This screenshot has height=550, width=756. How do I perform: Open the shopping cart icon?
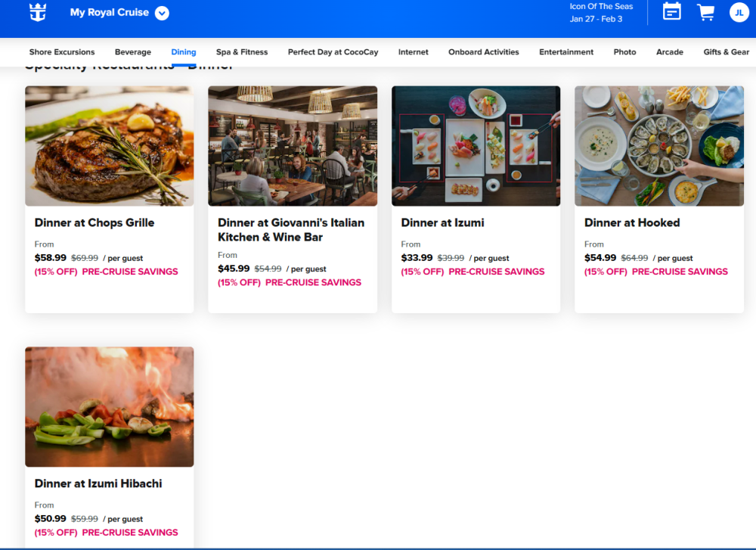pyautogui.click(x=706, y=12)
